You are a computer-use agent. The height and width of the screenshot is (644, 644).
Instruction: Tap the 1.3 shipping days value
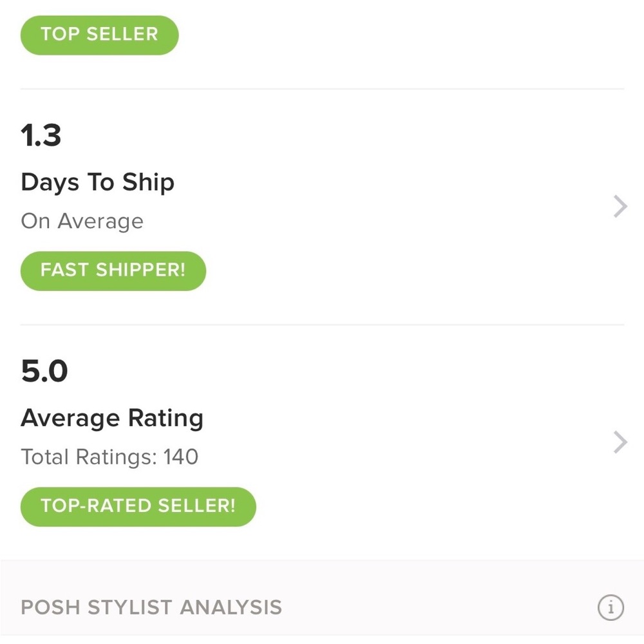[41, 136]
